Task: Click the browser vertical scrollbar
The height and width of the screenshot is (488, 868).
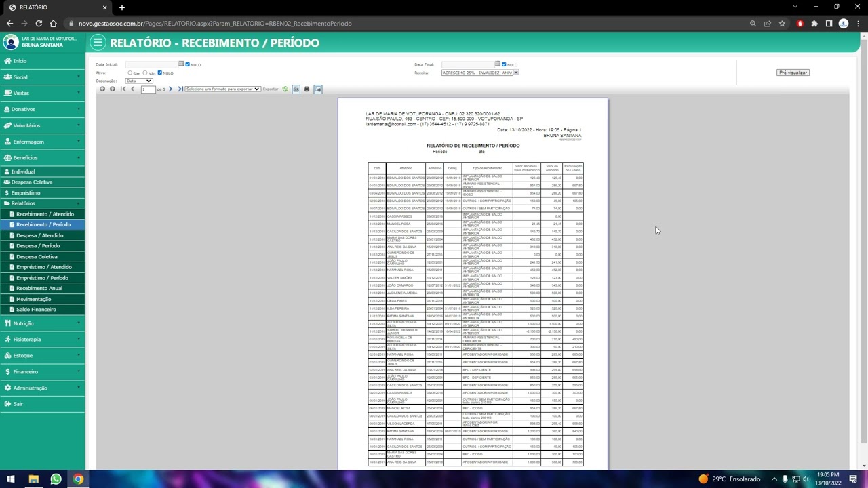Action: [863, 237]
